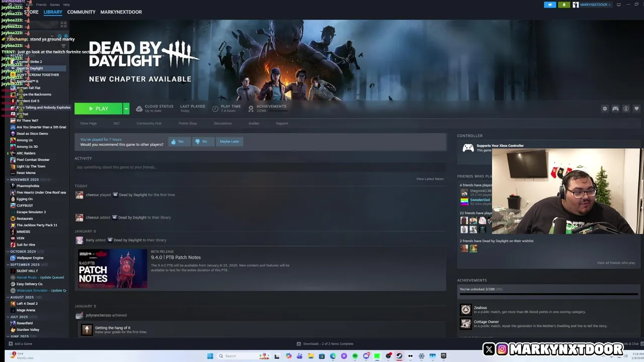Open the controller layout icon beside settings gear

tap(615, 109)
